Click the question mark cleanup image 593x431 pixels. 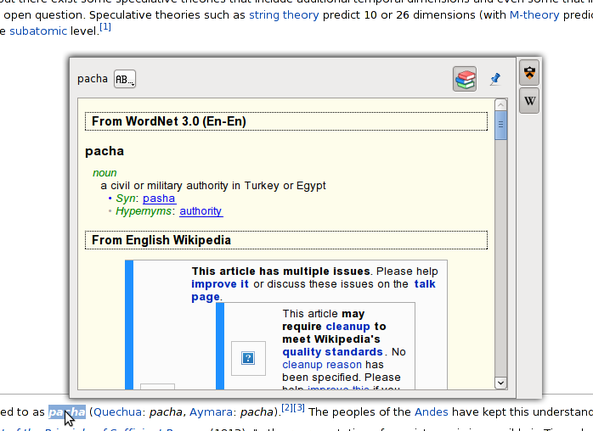point(248,358)
